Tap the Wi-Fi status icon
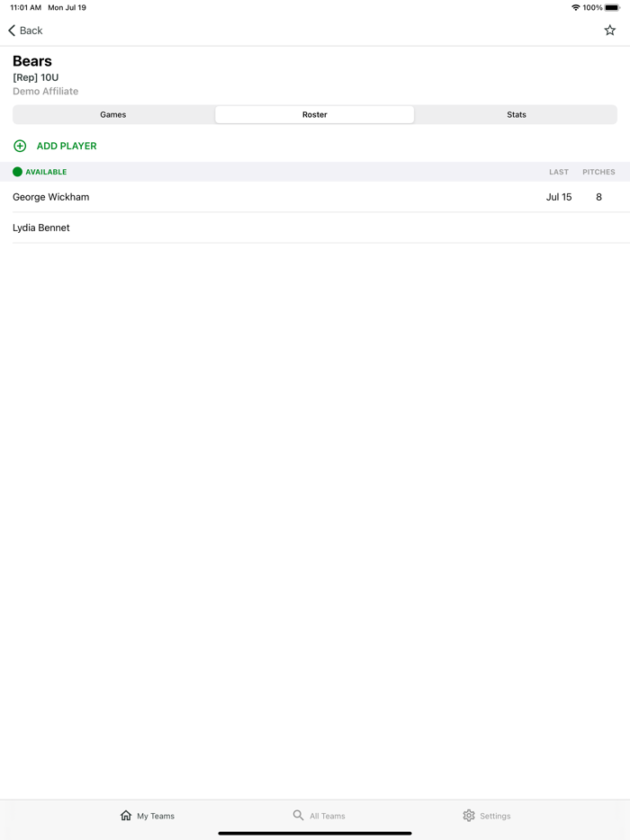630x840 pixels. (x=575, y=7)
